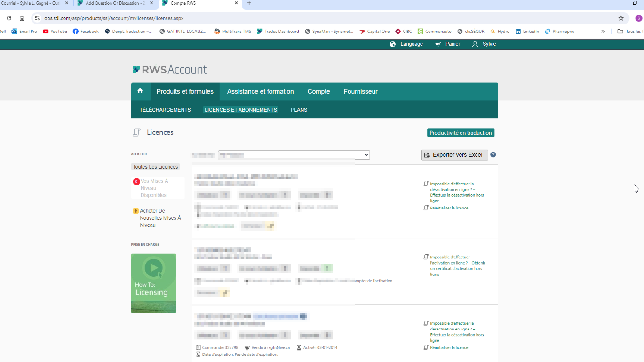Open the Capital One bookmark
This screenshot has width=644, height=362.
pyautogui.click(x=374, y=32)
